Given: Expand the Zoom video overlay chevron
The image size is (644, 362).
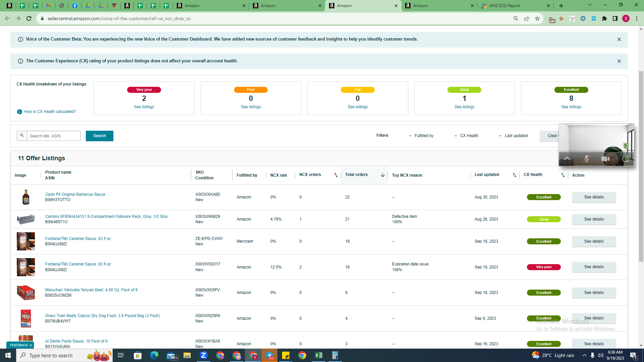Looking at the screenshot, I should point(567,158).
